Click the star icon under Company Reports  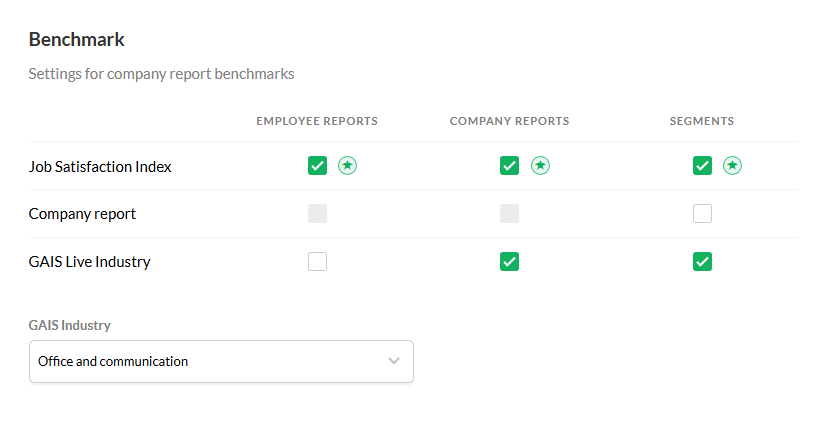(x=540, y=166)
